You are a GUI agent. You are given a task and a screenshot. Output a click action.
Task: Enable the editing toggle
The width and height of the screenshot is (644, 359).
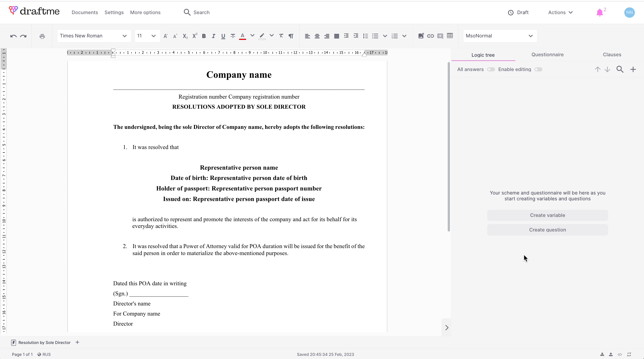tap(538, 69)
